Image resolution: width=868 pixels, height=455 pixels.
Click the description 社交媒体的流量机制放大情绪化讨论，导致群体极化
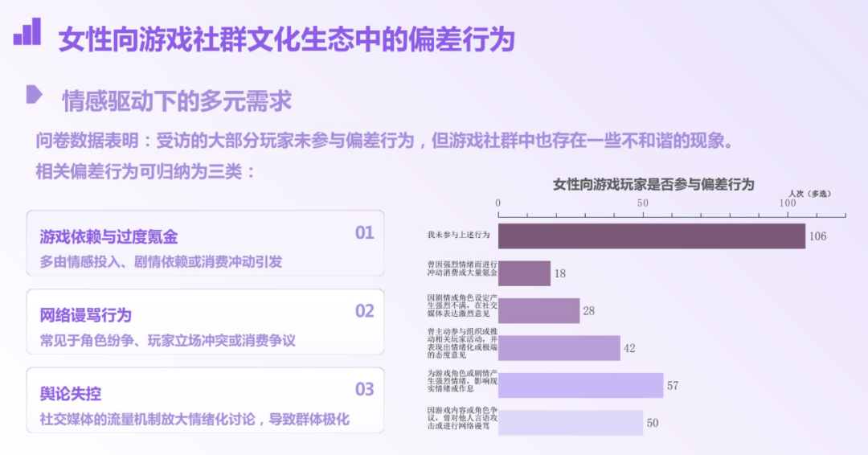[194, 419]
